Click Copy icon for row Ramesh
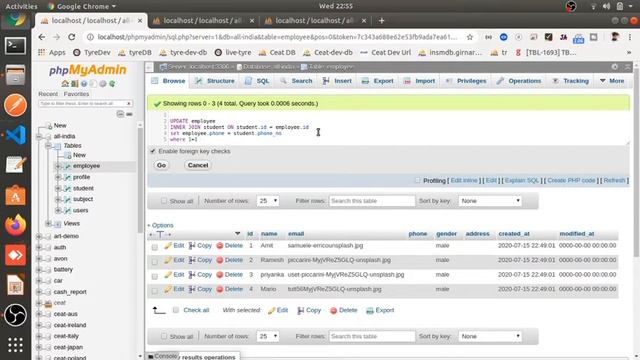The height and width of the screenshot is (360, 640). point(192,260)
